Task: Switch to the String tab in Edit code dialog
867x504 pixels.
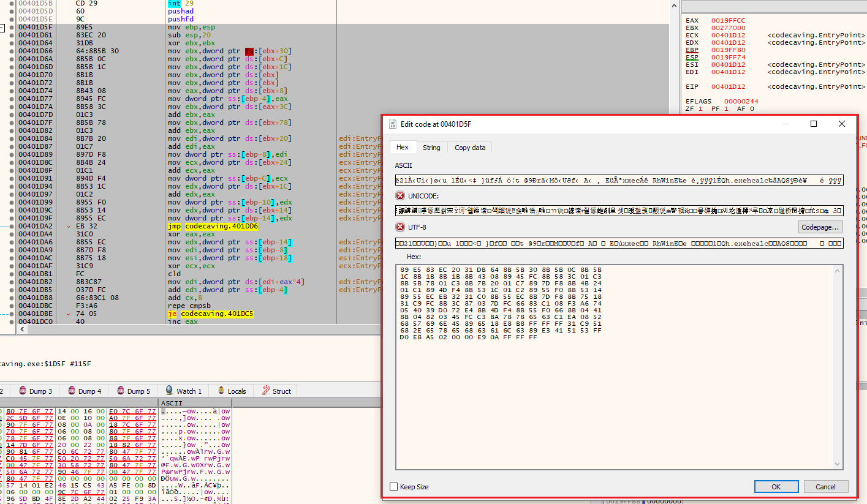Action: pos(431,148)
